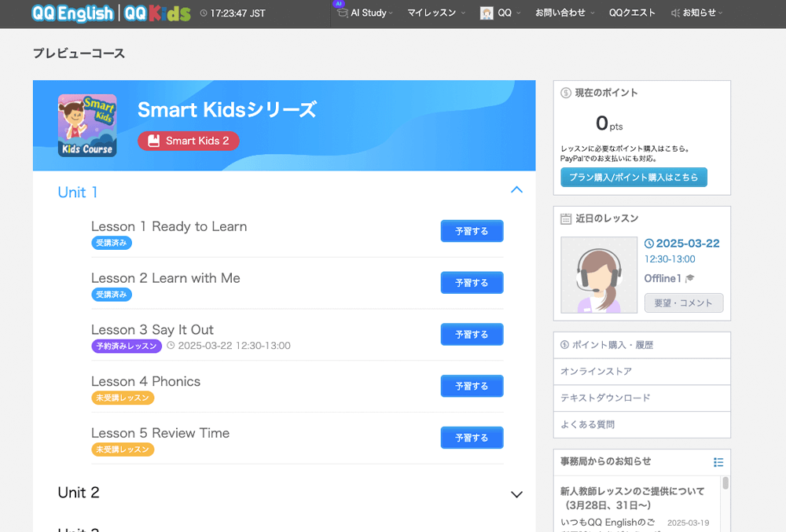Open the list icon in 事務局からのお知らせ

(718, 462)
